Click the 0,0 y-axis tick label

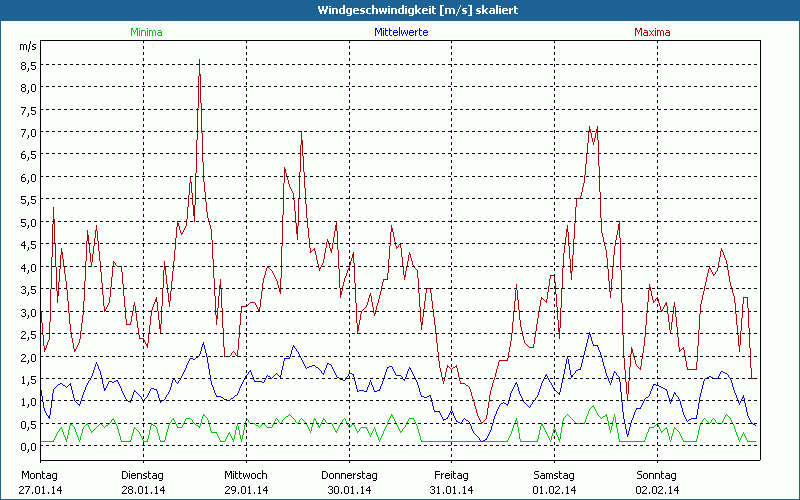[28, 446]
